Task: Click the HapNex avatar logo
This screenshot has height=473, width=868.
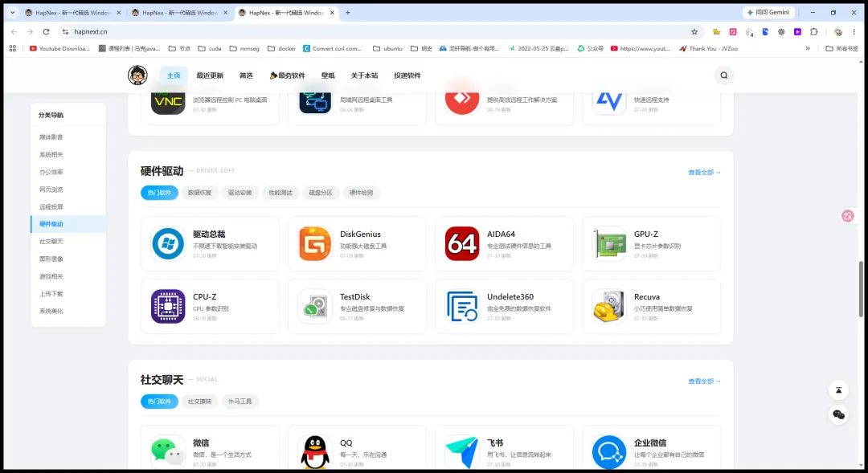Action: (x=137, y=75)
